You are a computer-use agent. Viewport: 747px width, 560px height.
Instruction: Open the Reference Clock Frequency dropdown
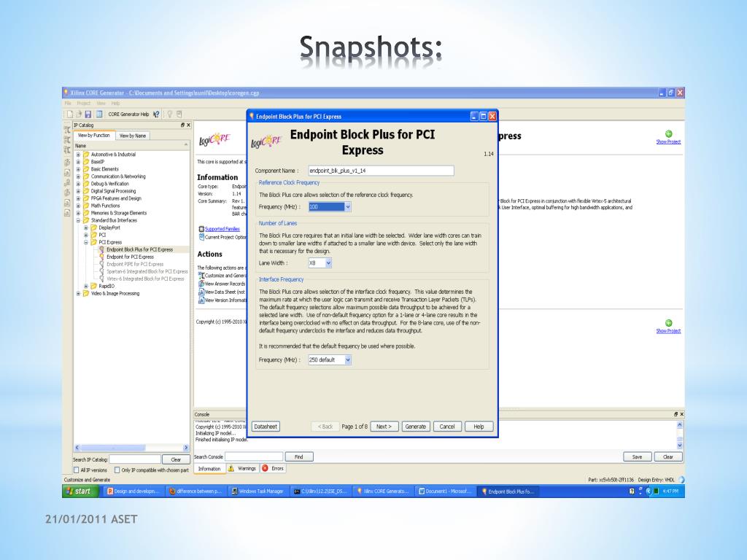tap(348, 206)
